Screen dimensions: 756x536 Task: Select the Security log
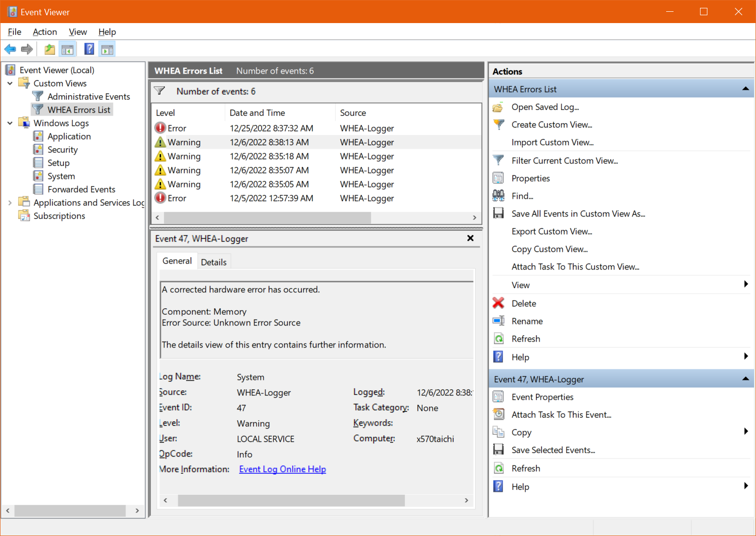pos(62,150)
